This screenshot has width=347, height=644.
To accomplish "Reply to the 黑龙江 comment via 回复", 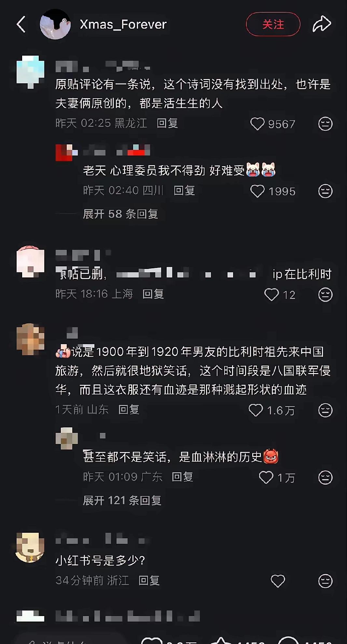I will [x=167, y=123].
